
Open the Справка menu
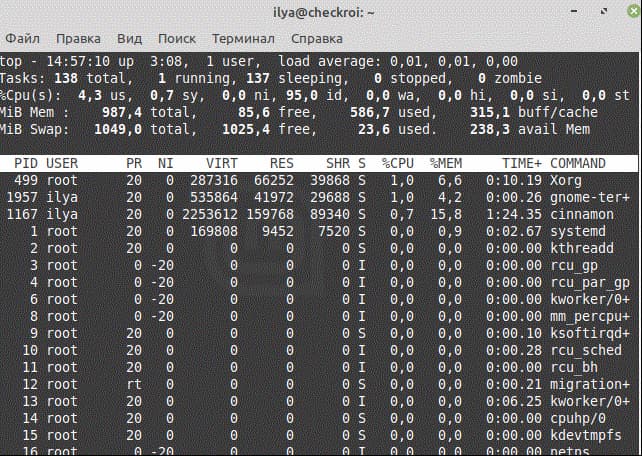click(316, 38)
